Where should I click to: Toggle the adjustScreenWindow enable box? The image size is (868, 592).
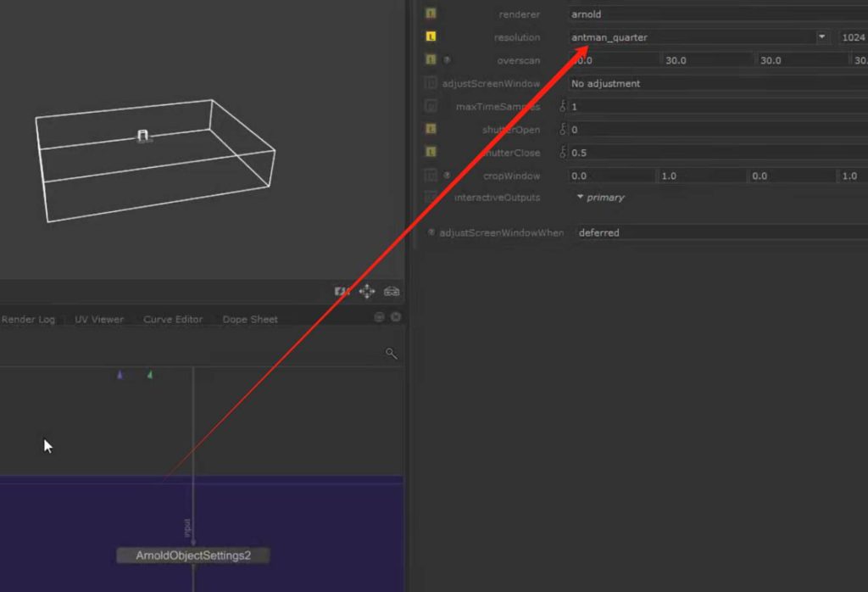(431, 83)
